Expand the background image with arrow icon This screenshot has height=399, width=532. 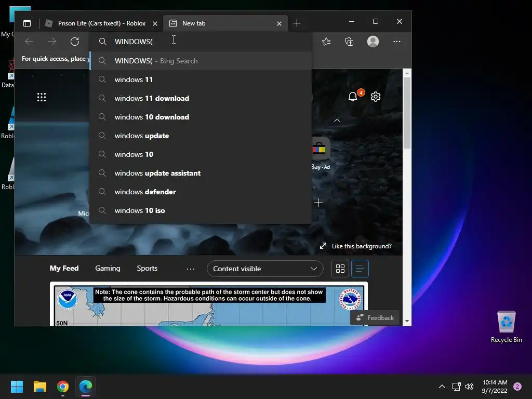323,246
